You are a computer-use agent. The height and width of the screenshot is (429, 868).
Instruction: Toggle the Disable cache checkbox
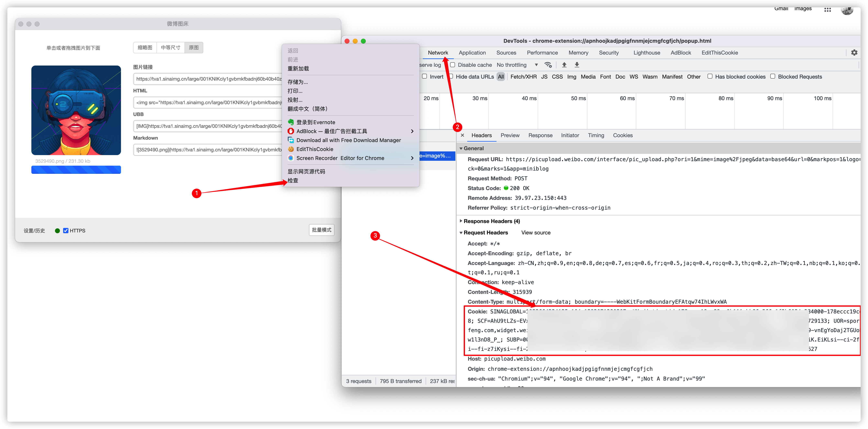click(453, 65)
